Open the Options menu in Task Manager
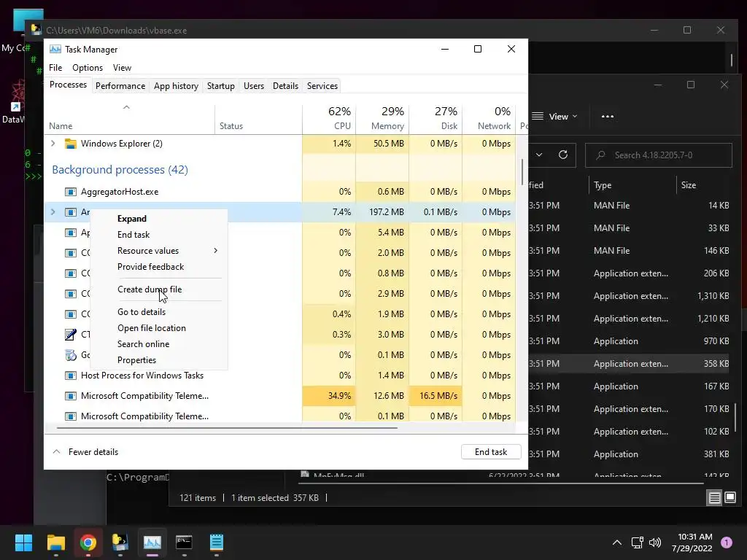The image size is (747, 560). pos(88,68)
